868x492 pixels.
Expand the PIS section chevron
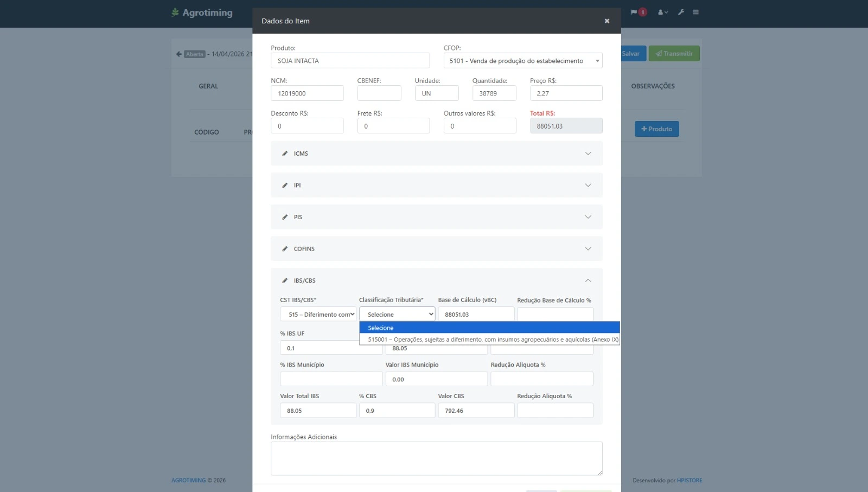(588, 217)
